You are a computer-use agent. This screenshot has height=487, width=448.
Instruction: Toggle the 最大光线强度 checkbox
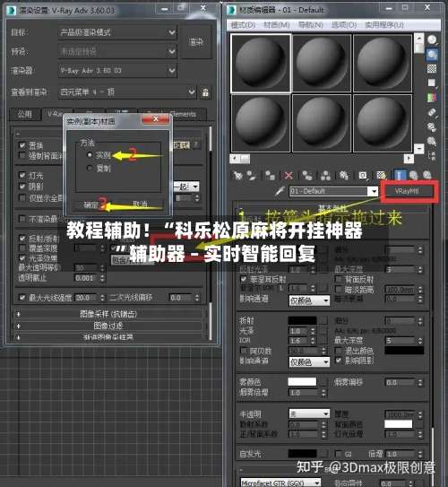[22, 298]
